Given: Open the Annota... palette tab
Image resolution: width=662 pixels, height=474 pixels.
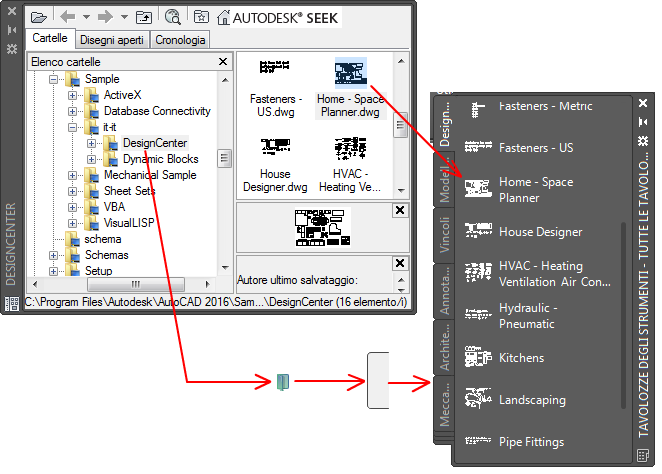Looking at the screenshot, I should [445, 290].
